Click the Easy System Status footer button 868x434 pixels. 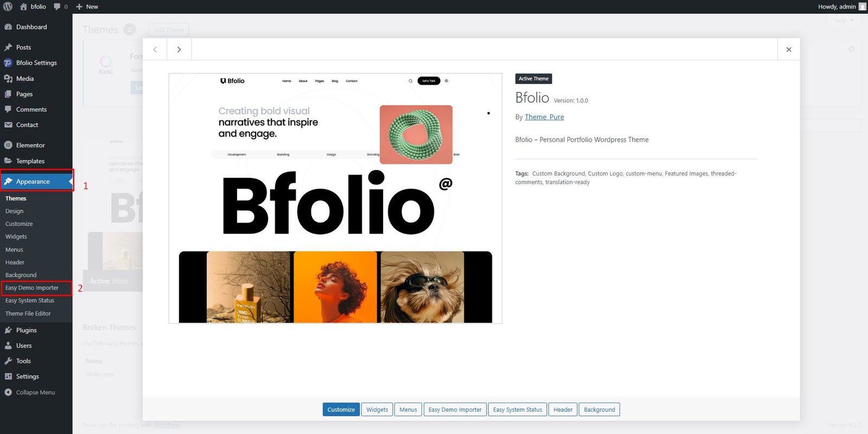click(x=518, y=410)
